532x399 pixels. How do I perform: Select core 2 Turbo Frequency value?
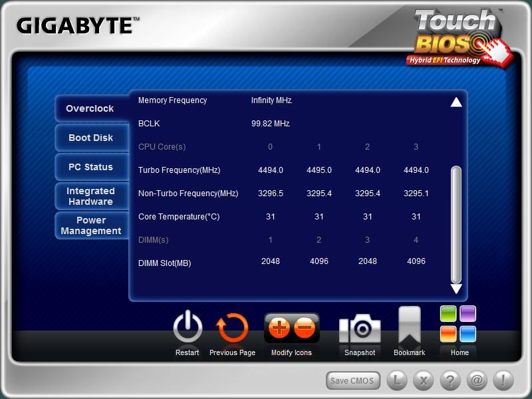[368, 170]
